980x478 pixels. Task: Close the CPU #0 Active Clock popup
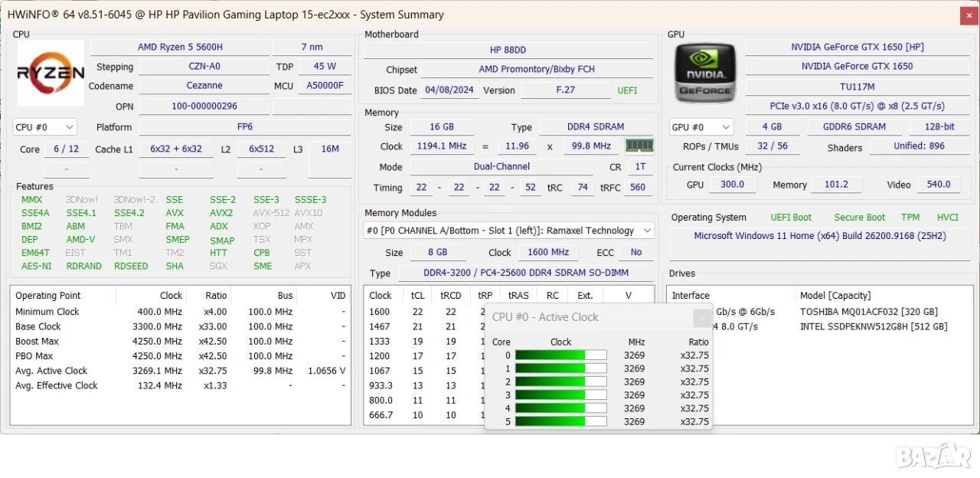click(702, 317)
